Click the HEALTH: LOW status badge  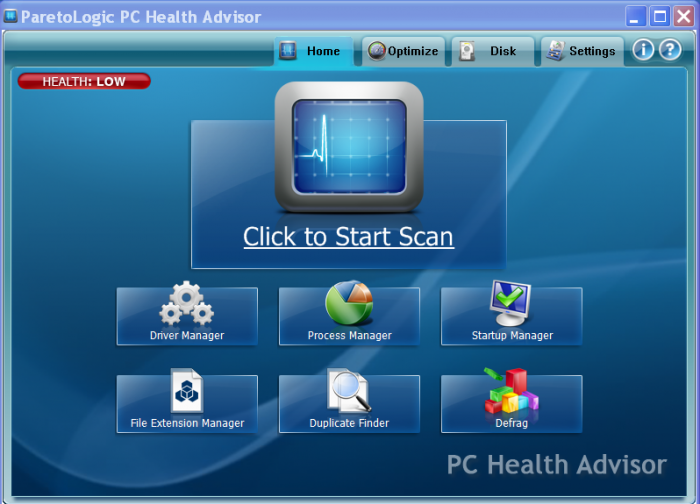pyautogui.click(x=84, y=81)
